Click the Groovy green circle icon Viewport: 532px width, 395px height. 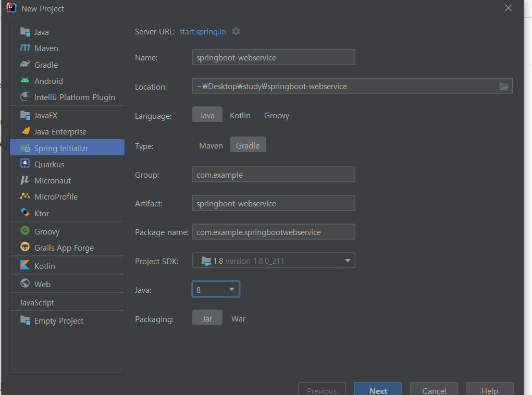tap(25, 231)
